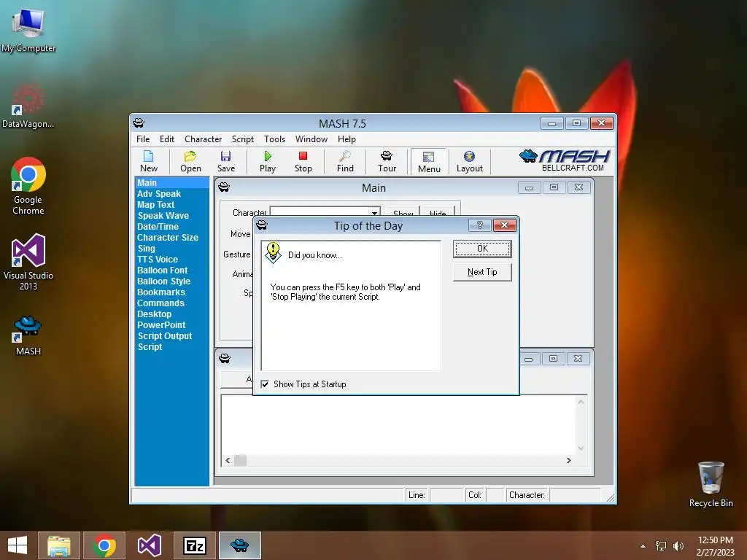Open Google Chrome desktop shortcut
This screenshot has width=747, height=560.
(x=28, y=186)
